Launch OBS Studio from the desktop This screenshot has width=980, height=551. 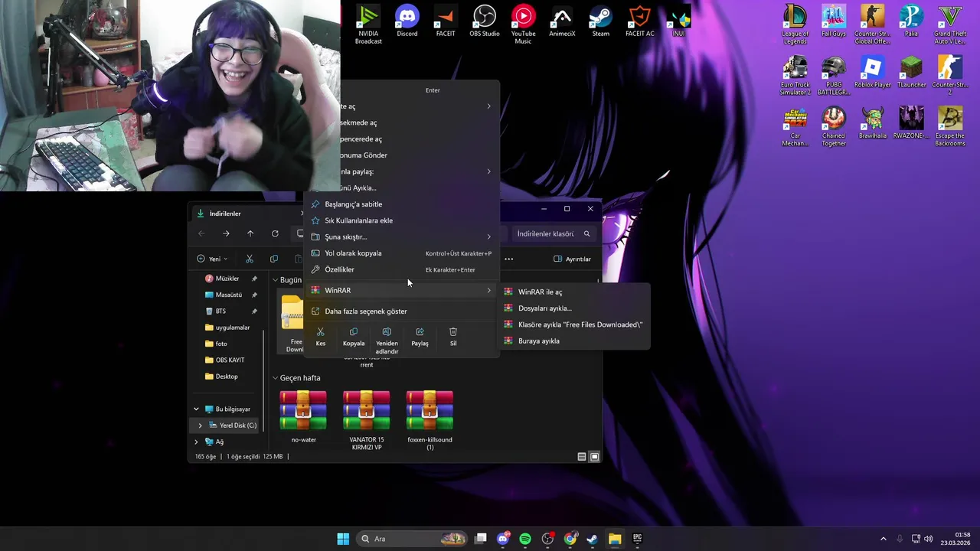(x=485, y=21)
